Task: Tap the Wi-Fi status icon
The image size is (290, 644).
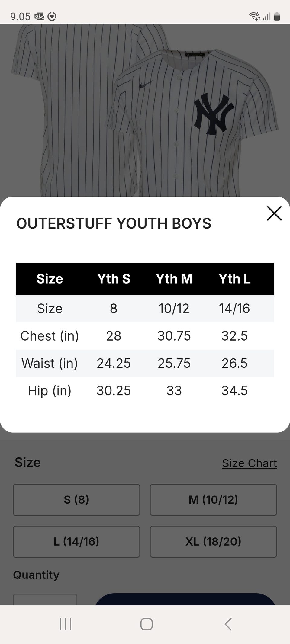Action: pos(254,16)
